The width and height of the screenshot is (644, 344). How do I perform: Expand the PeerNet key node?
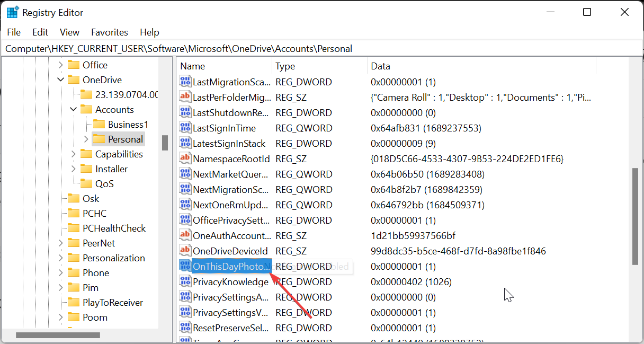60,243
